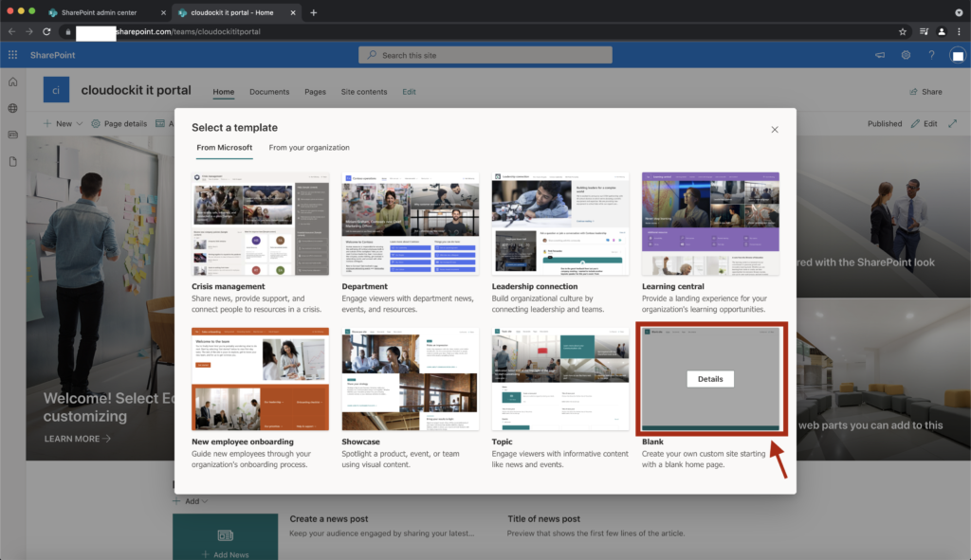This screenshot has height=560, width=971.
Task: Open Documents in site navigation
Action: [x=269, y=92]
